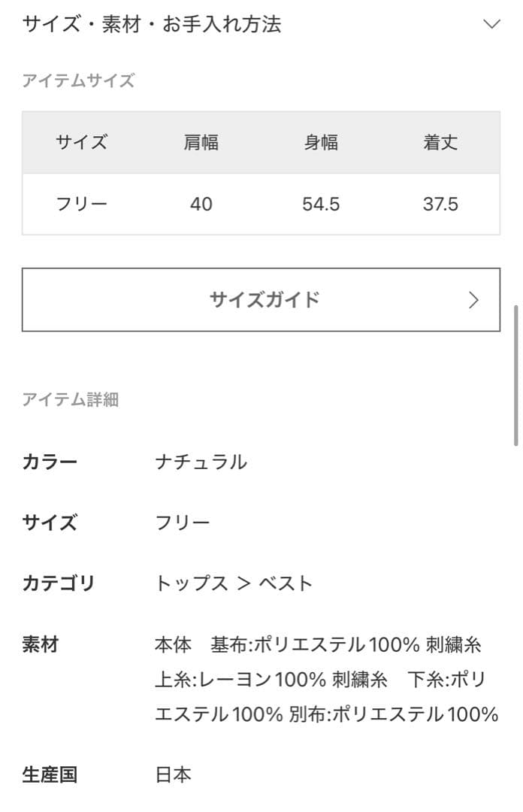This screenshot has height=812, width=523.
Task: Collapse the サイズ・素材・お手入れ方法 chevron
Action: coord(491,24)
